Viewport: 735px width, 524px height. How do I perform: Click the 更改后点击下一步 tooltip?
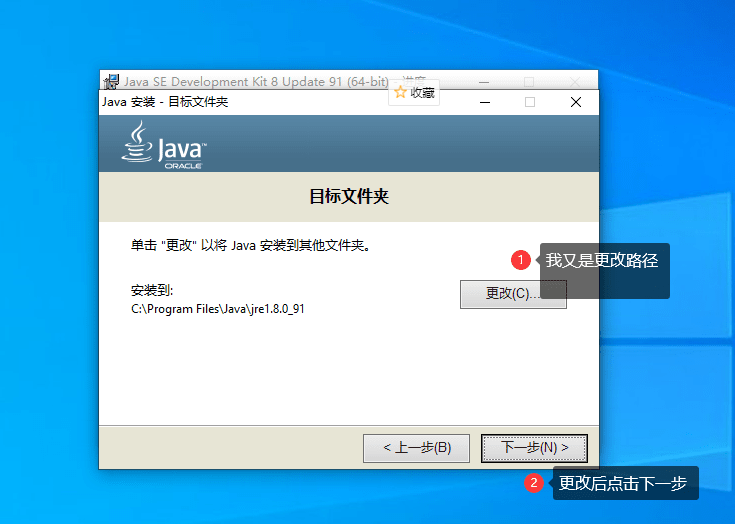point(622,483)
